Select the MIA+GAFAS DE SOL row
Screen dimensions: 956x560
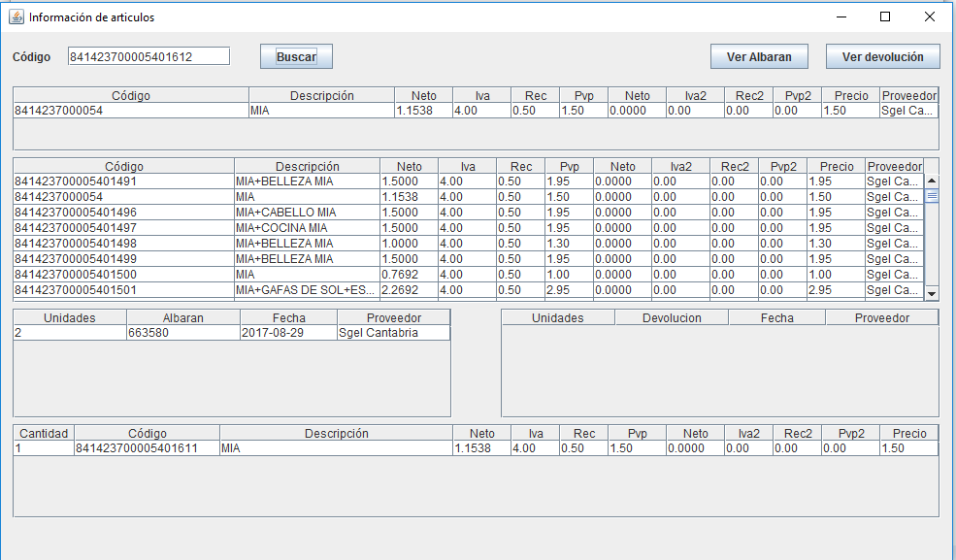click(x=306, y=290)
